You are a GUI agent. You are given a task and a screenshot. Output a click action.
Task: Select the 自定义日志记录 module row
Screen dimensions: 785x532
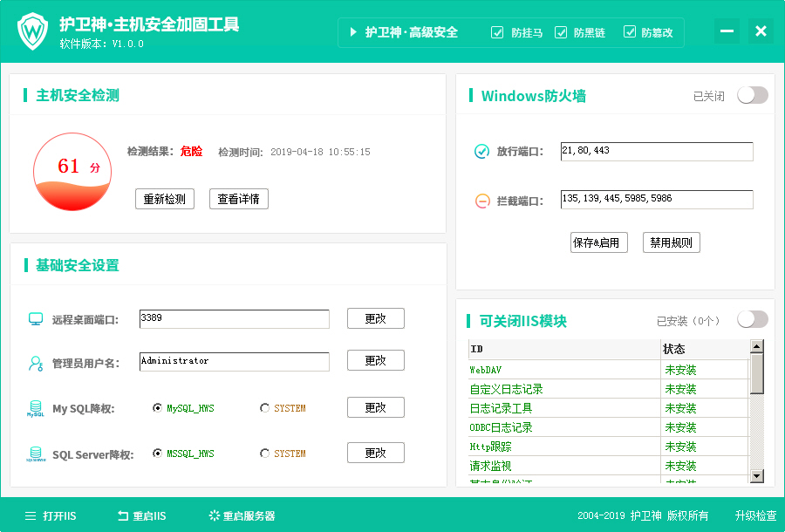(609, 389)
